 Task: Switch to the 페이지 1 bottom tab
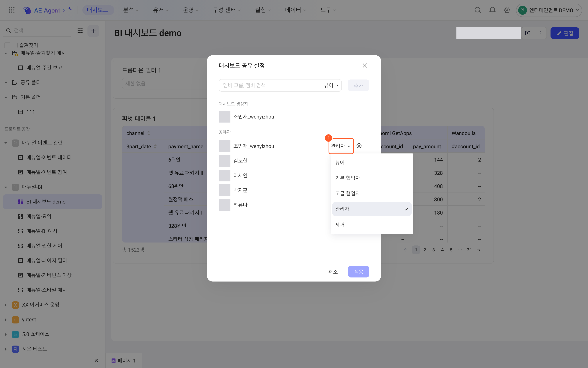(x=124, y=360)
